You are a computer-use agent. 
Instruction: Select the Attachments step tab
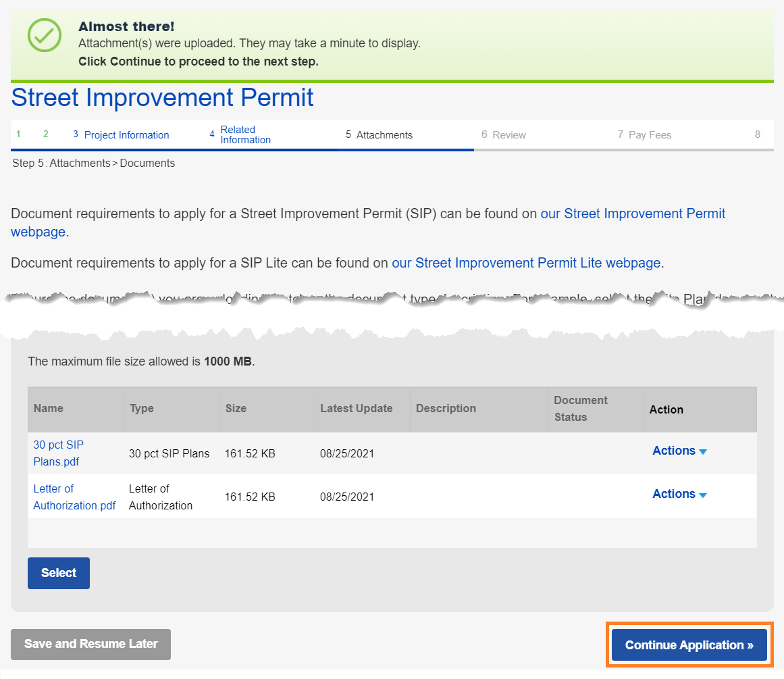pos(384,135)
